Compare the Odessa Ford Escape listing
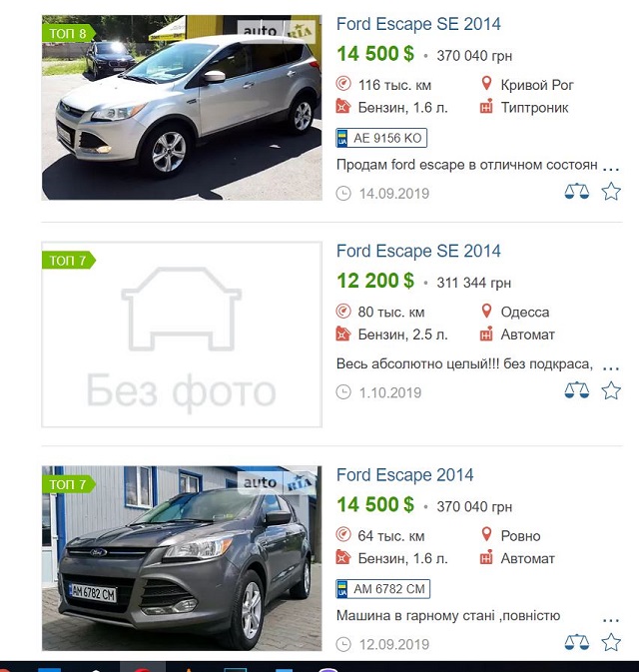639x672 pixels. (x=576, y=390)
